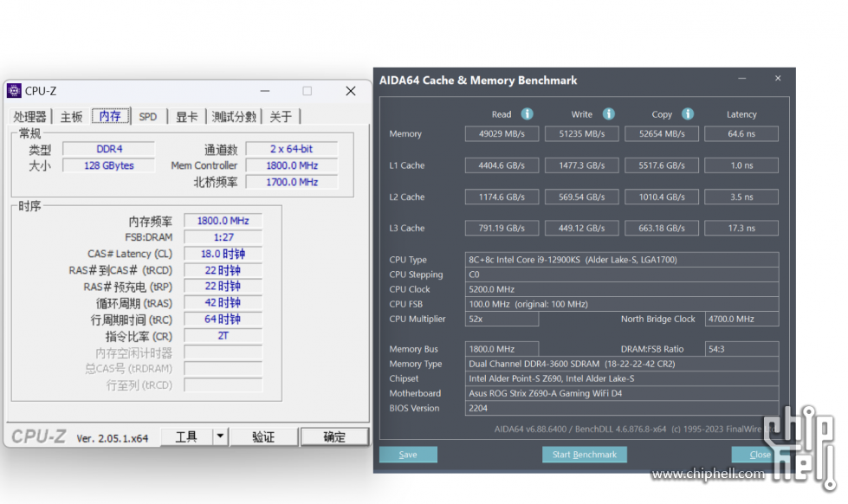The image size is (848, 504).
Task: Click the CPU Type field in AIDA64
Action: [622, 260]
